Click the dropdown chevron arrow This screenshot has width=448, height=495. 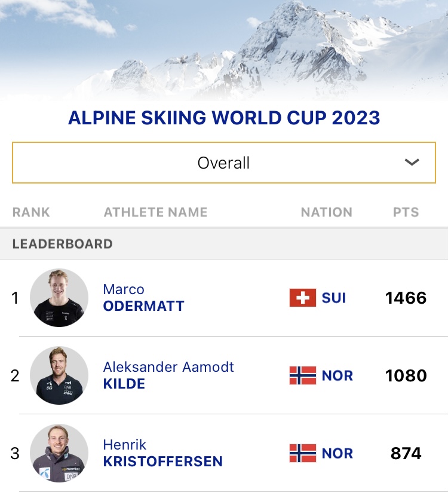pos(412,162)
